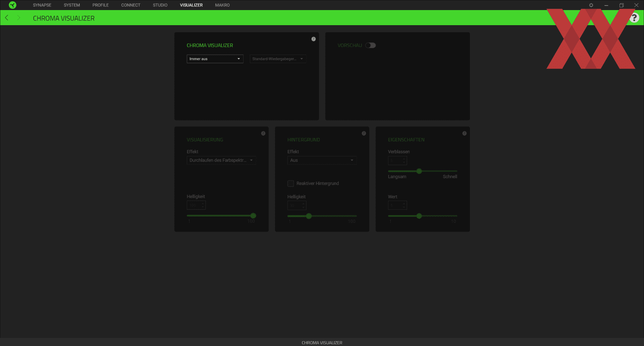Go to the STUDIO tab

click(160, 5)
